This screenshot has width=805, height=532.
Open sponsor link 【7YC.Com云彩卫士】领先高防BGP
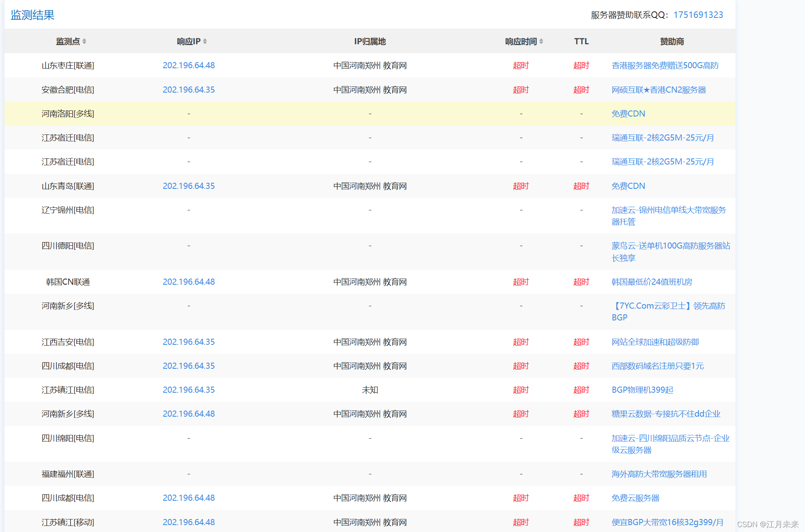coord(669,311)
